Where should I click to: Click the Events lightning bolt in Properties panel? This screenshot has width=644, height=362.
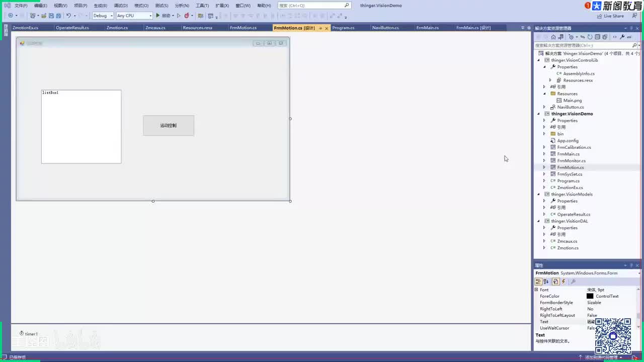click(563, 282)
